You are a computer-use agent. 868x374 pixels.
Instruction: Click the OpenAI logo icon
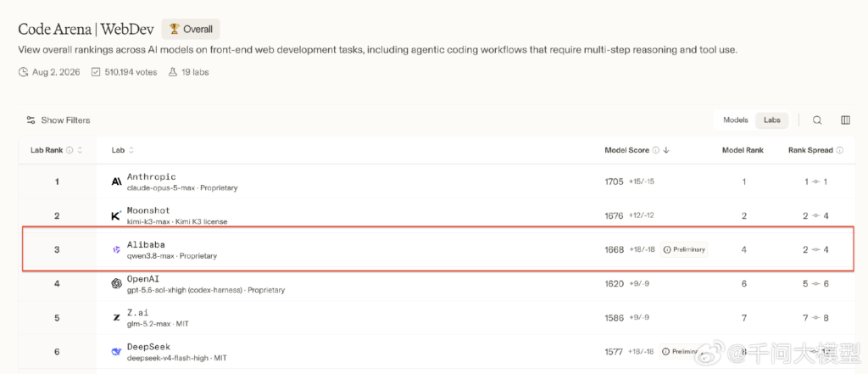pos(116,284)
